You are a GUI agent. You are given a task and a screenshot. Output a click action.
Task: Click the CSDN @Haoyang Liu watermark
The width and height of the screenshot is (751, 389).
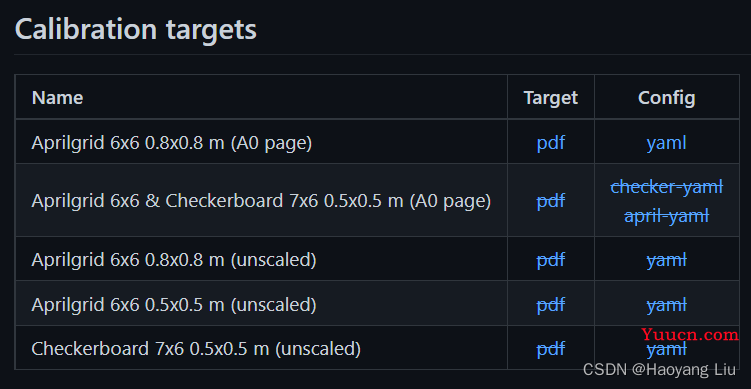pyautogui.click(x=659, y=369)
